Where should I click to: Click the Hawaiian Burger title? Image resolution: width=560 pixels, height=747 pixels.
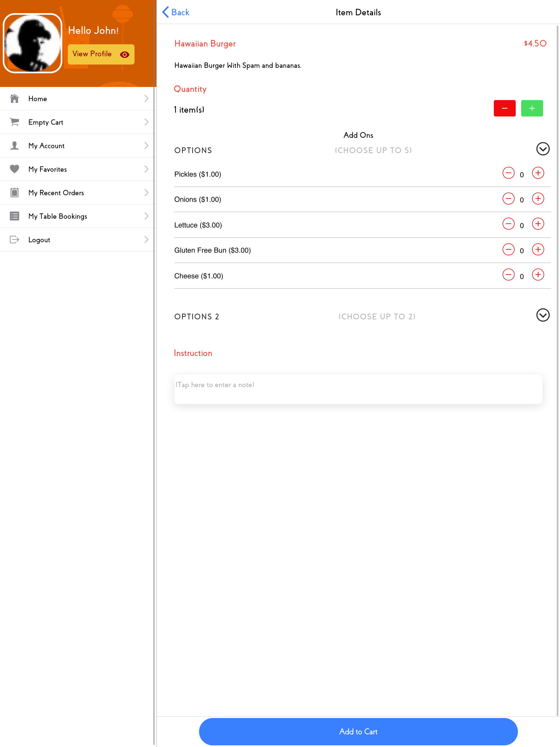[x=205, y=43]
